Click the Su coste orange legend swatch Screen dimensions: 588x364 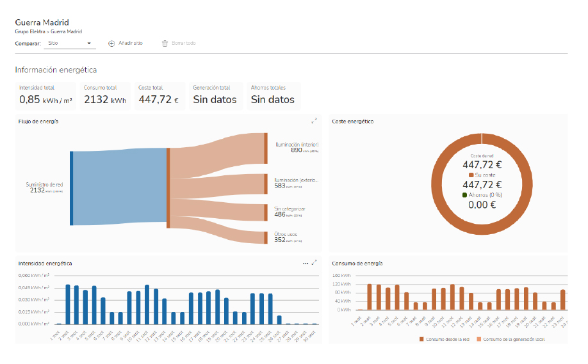pyautogui.click(x=471, y=175)
